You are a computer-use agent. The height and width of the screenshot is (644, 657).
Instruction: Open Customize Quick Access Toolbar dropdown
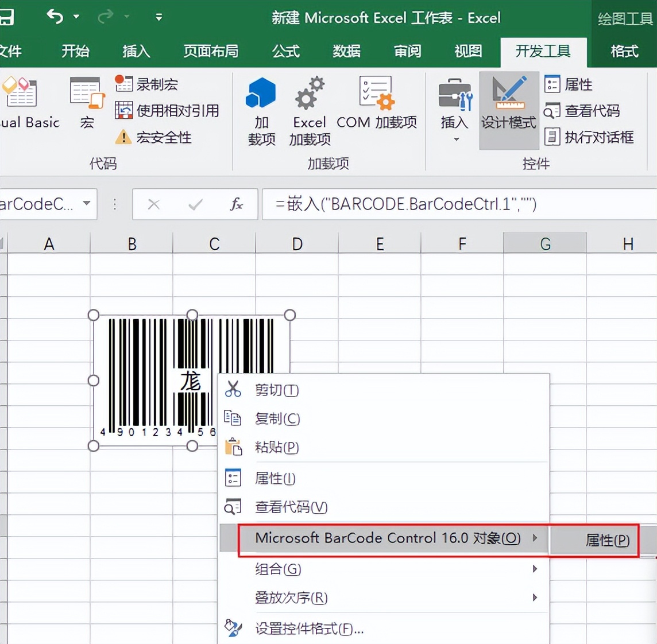click(x=159, y=17)
